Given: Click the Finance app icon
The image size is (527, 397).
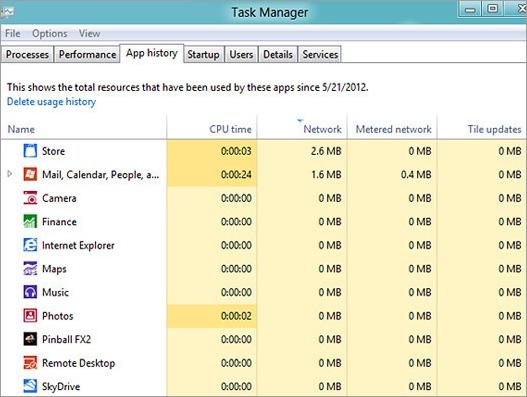Looking at the screenshot, I should pos(30,221).
